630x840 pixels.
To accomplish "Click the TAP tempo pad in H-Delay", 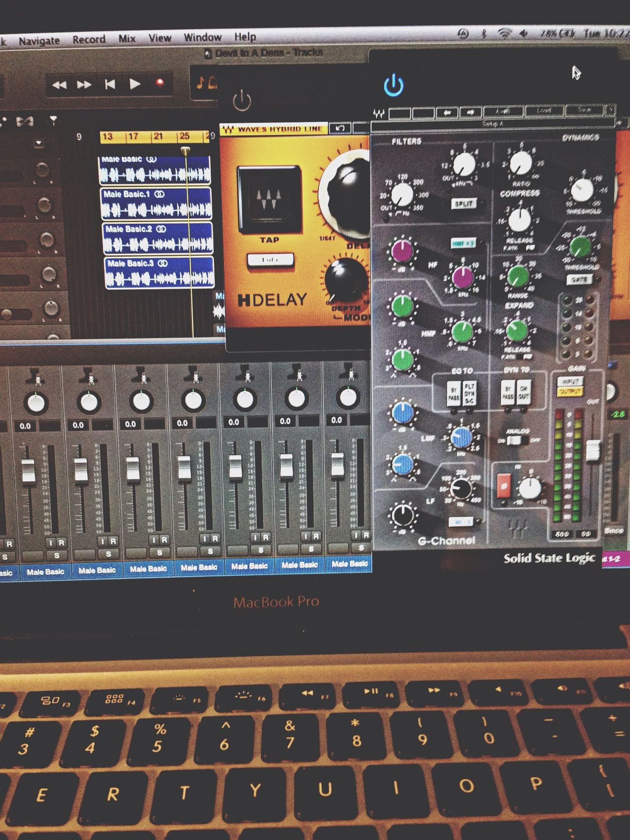I will (269, 199).
